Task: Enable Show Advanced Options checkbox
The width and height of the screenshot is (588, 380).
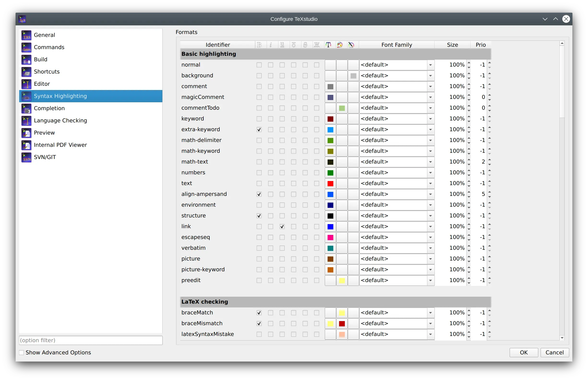Action: 22,352
